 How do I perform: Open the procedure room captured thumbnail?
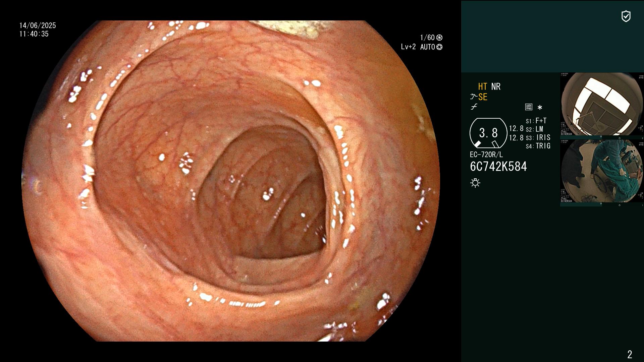pyautogui.click(x=602, y=172)
